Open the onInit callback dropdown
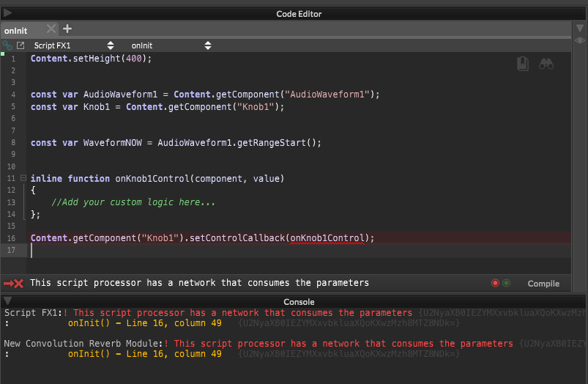Viewport: 588px width, 384px height. [171, 45]
